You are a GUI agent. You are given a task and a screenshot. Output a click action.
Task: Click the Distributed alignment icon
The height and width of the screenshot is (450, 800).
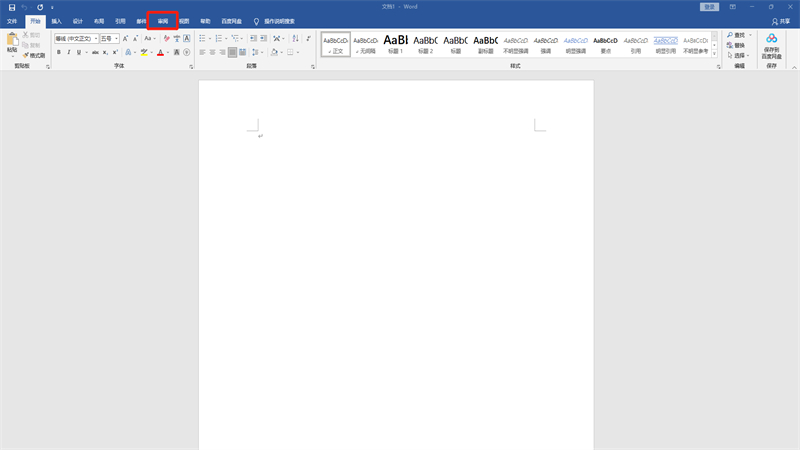click(243, 52)
